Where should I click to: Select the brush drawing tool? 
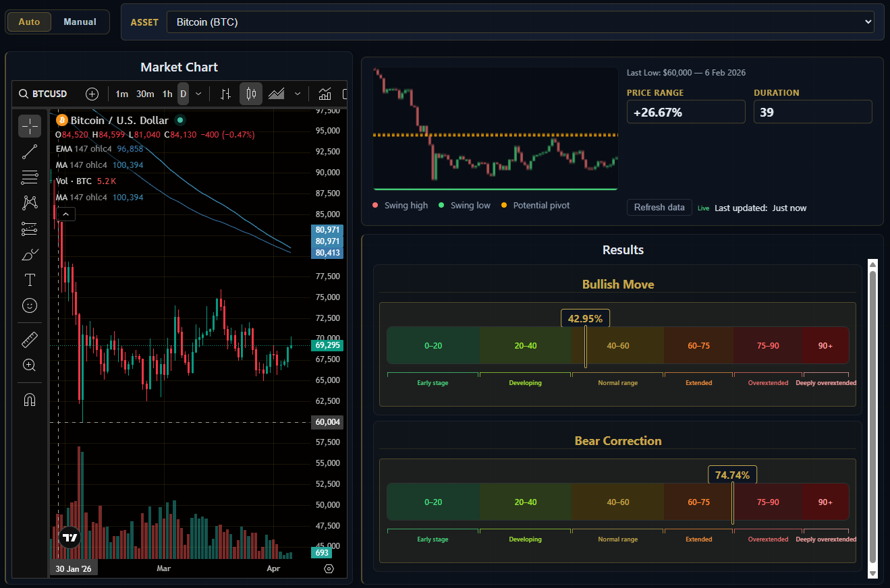click(30, 254)
